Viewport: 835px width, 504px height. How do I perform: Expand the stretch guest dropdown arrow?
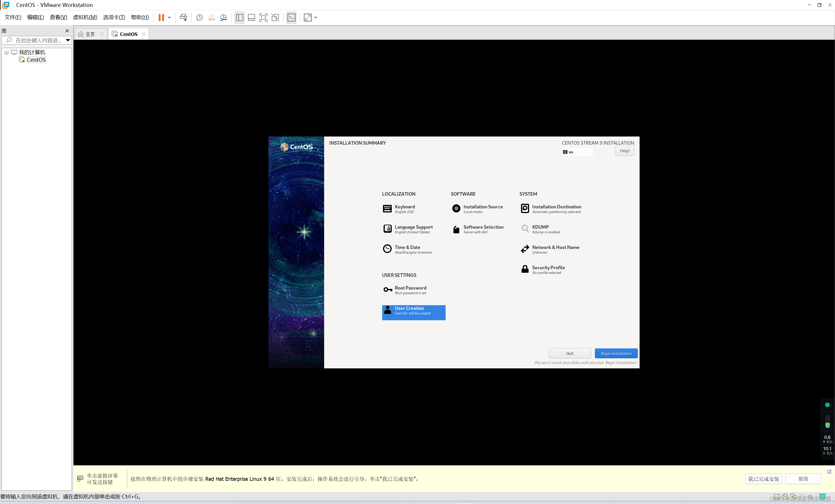(316, 18)
